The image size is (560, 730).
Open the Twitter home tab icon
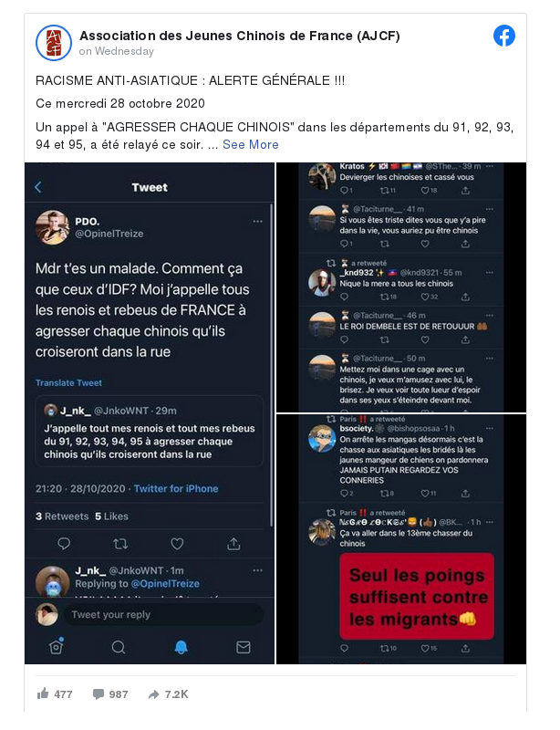[57, 646]
